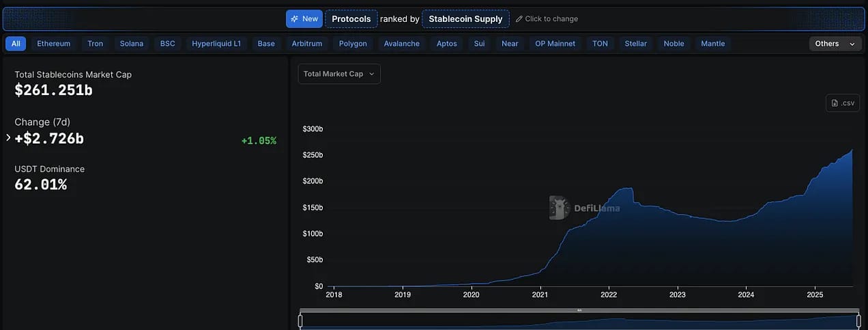The height and width of the screenshot is (330, 868).
Task: Click the 'Total Stablecoins Market Cap' label
Action: pyautogui.click(x=73, y=74)
